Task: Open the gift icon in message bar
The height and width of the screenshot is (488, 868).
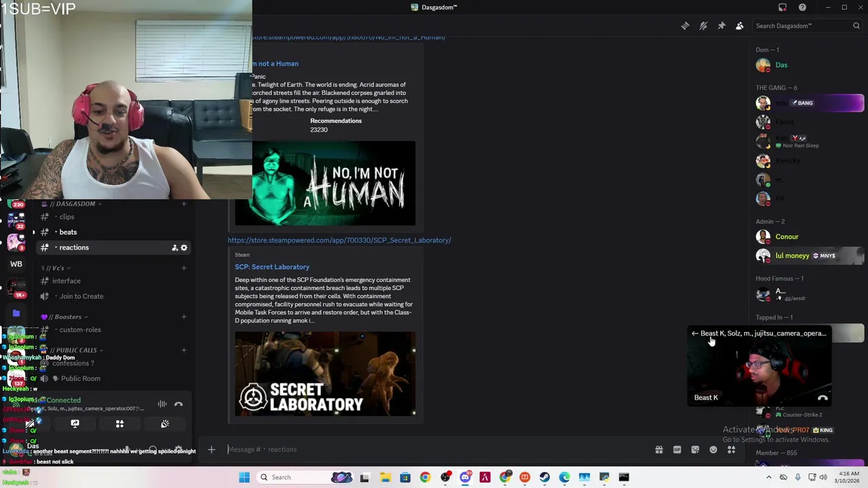Action: pyautogui.click(x=658, y=449)
